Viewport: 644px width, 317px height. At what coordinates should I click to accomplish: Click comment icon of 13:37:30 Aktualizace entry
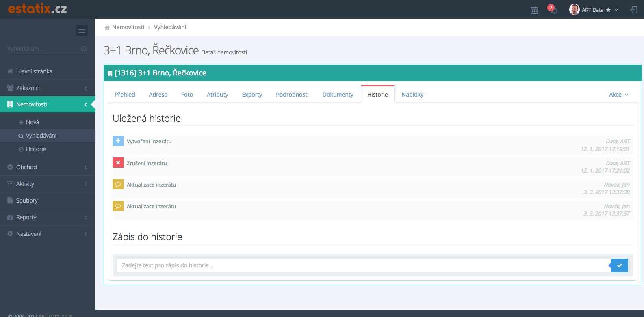pyautogui.click(x=118, y=184)
